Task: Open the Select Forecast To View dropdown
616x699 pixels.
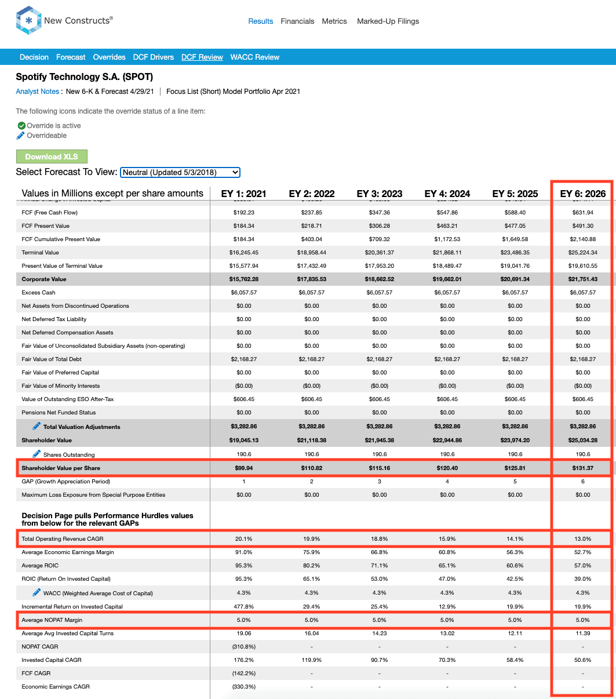Action: tap(180, 172)
